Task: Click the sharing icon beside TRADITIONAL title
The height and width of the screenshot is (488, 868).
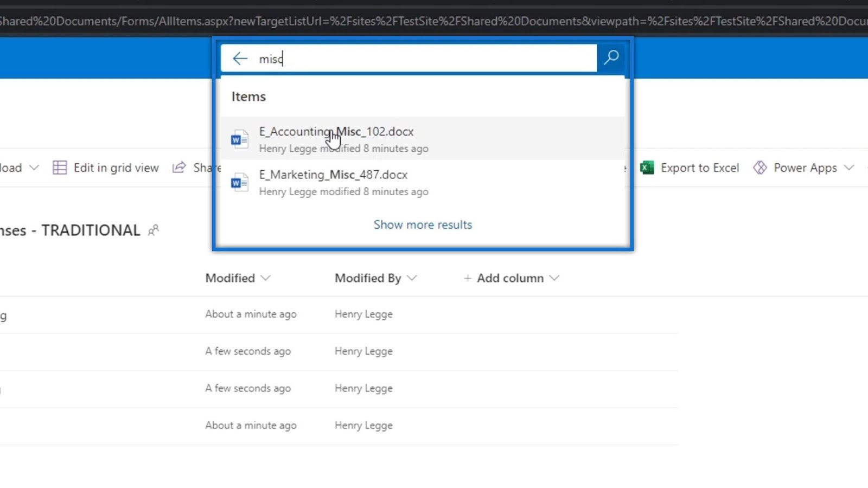Action: click(154, 230)
